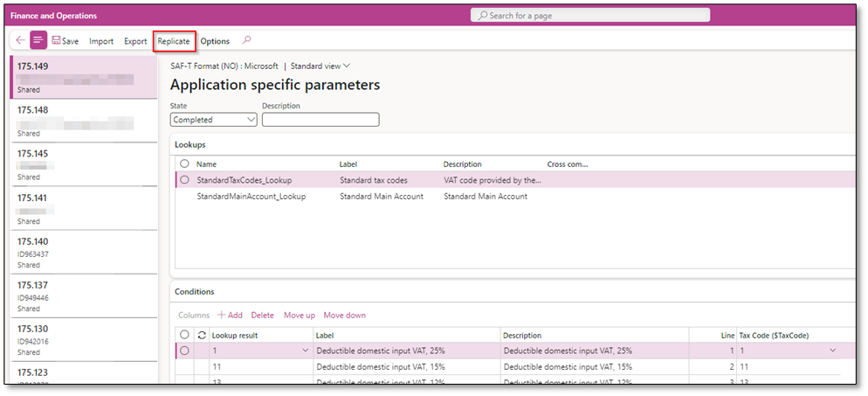The height and width of the screenshot is (396, 868).
Task: Click the refresh icon in Conditions grid header
Action: 202,335
